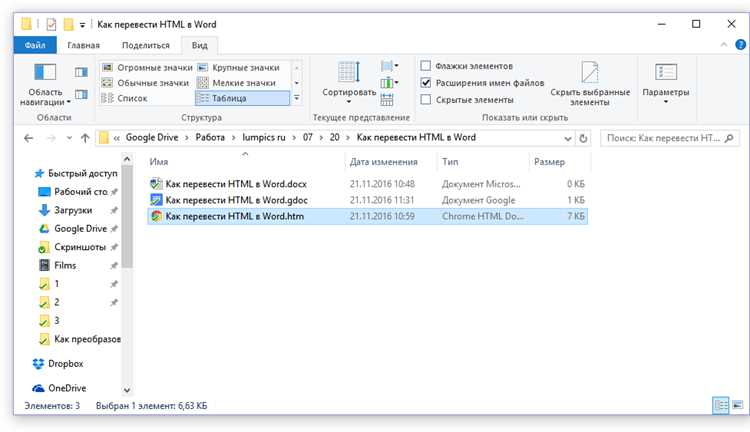The height and width of the screenshot is (432, 750).
Task: Uncheck Расширения имен файлов checkbox
Action: (x=426, y=83)
